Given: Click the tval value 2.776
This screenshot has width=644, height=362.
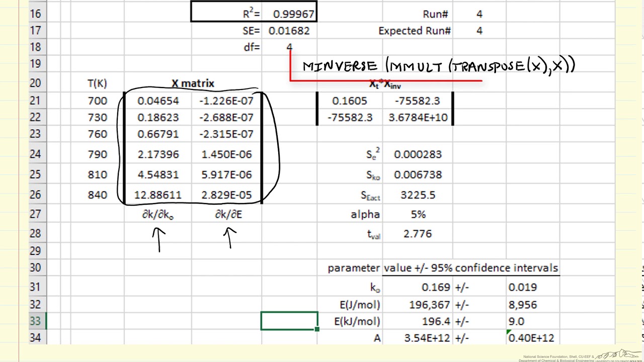Looking at the screenshot, I should (x=418, y=234).
